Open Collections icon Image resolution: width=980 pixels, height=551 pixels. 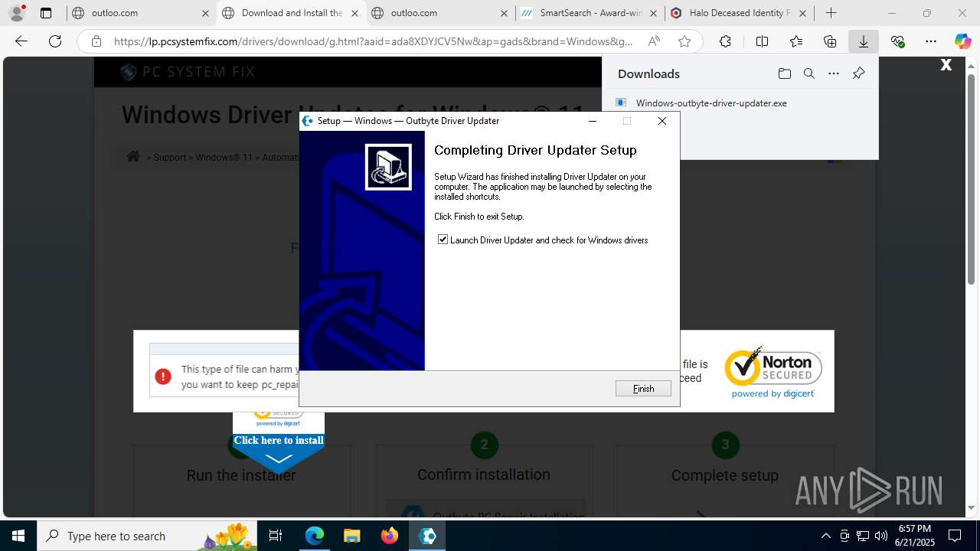(830, 41)
